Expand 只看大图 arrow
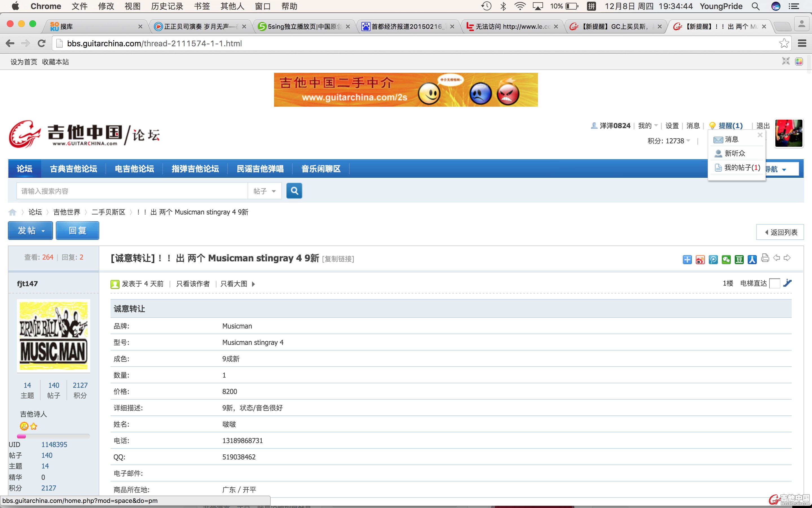This screenshot has height=508, width=812. pos(253,284)
